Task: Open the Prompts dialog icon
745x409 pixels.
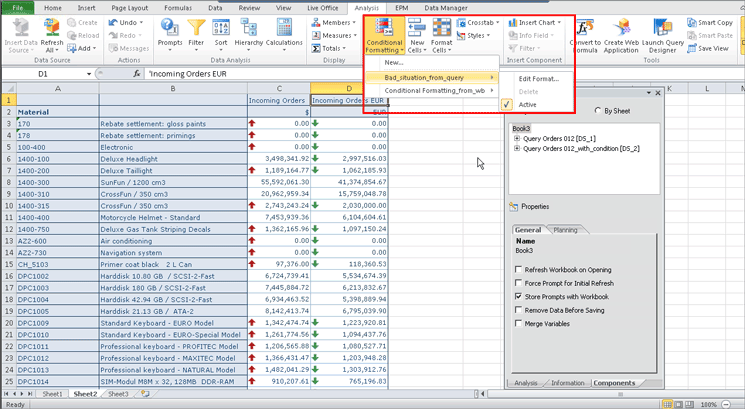Action: click(x=170, y=28)
